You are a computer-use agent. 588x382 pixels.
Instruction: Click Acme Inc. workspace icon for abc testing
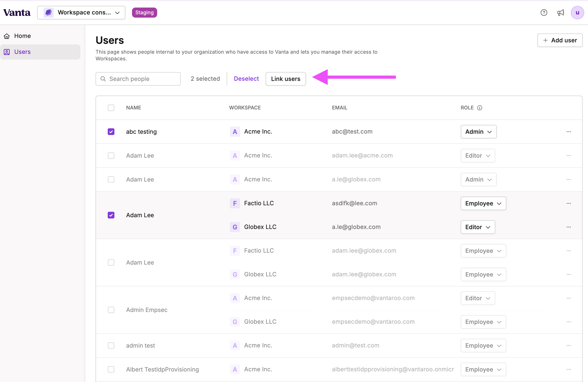235,132
